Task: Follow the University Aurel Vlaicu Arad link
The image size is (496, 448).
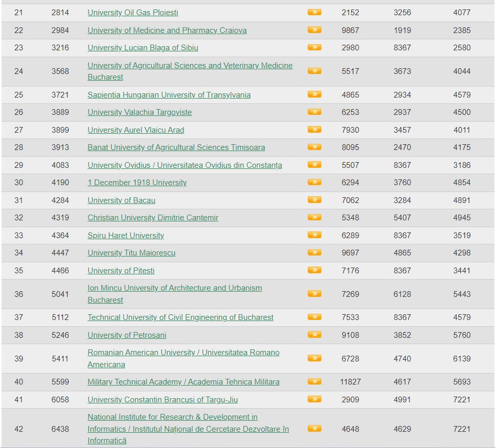Action: coord(136,130)
